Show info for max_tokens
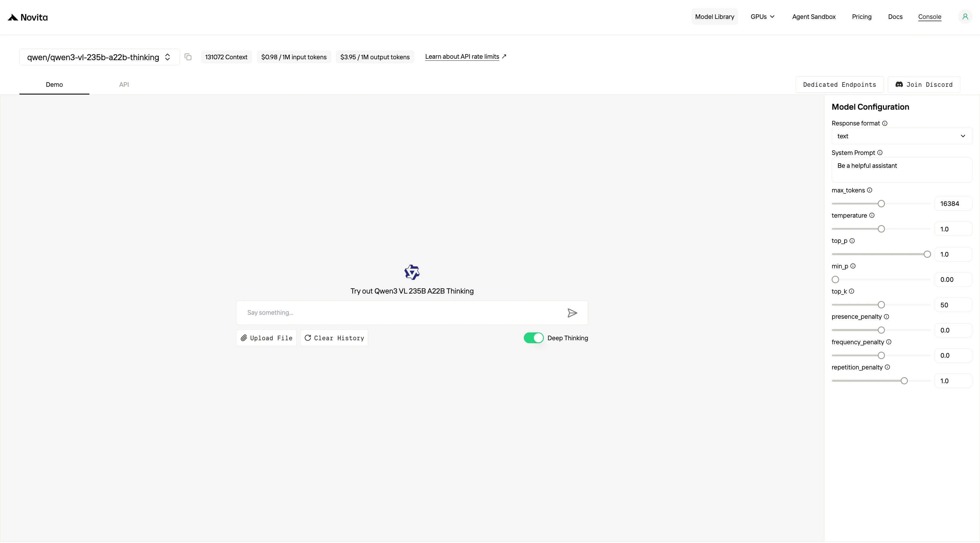980x543 pixels. click(x=870, y=190)
